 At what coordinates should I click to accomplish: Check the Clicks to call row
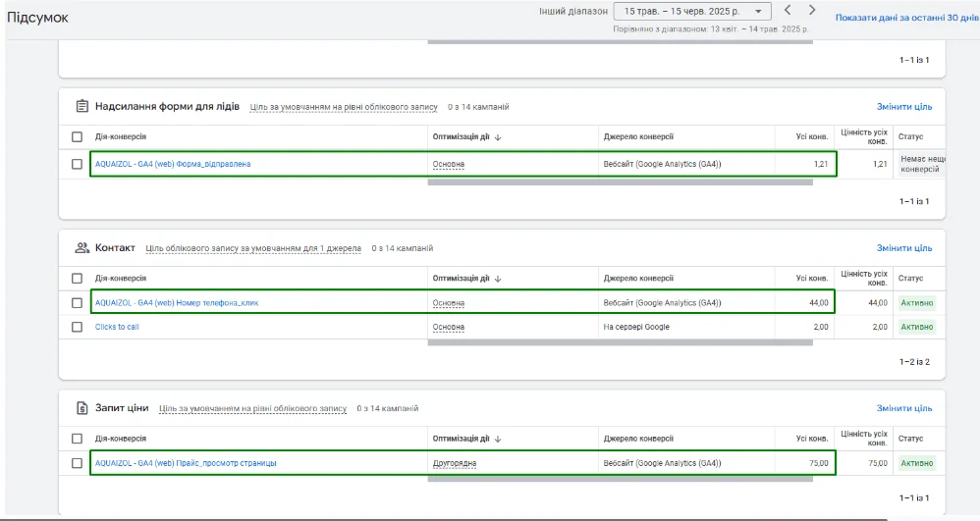tap(77, 327)
